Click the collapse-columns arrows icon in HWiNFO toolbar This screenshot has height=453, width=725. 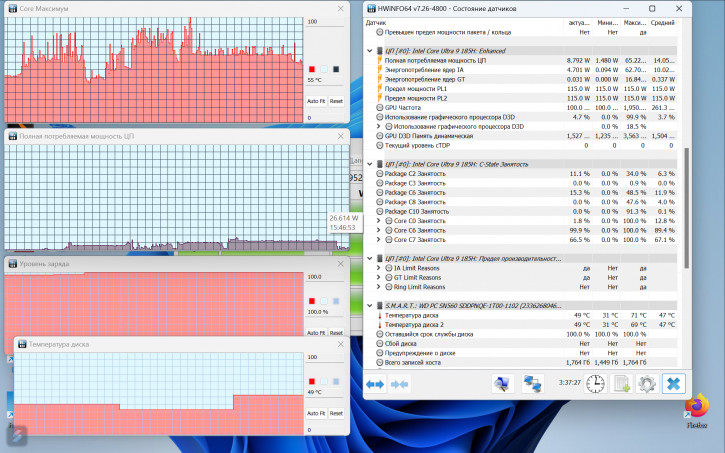[x=399, y=385]
